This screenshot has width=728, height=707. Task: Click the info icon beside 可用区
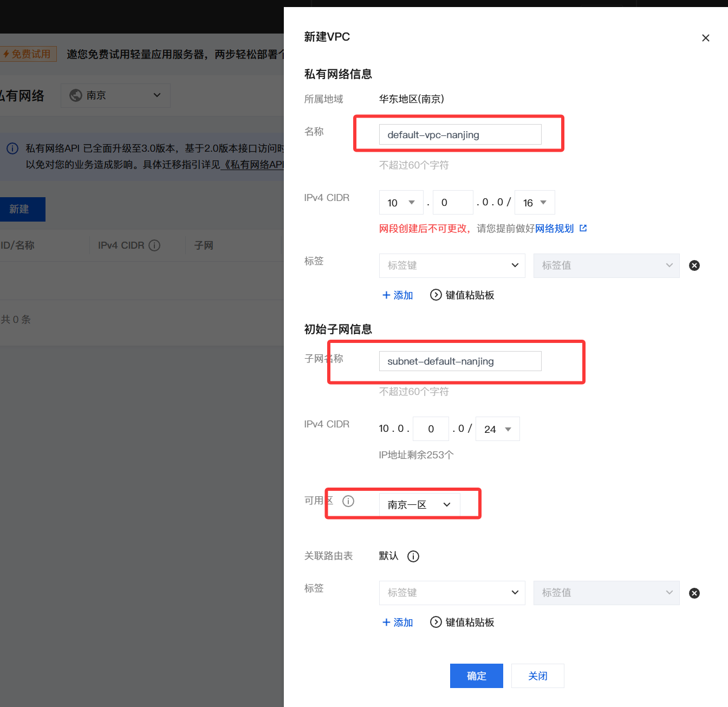[x=348, y=501]
